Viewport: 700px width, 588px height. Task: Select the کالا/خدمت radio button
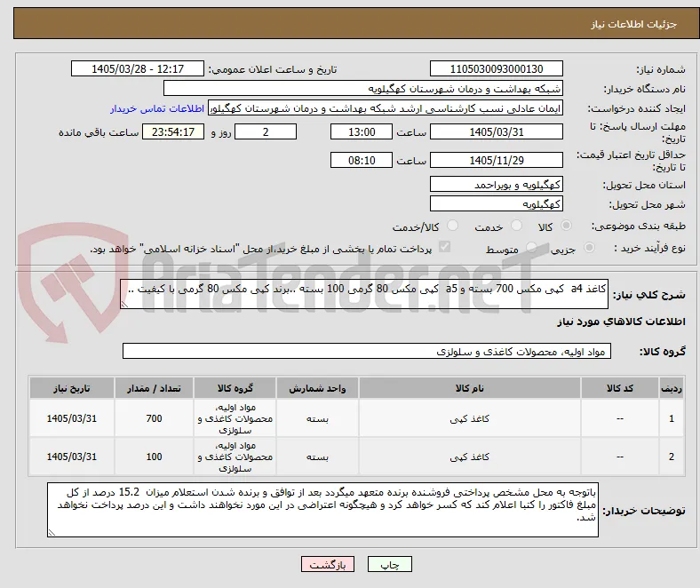[453, 226]
